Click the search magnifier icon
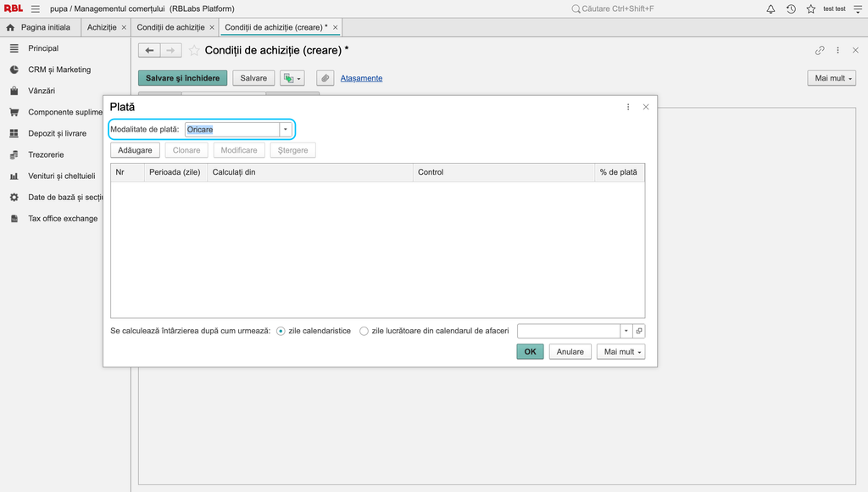This screenshot has width=868, height=492. tap(576, 8)
